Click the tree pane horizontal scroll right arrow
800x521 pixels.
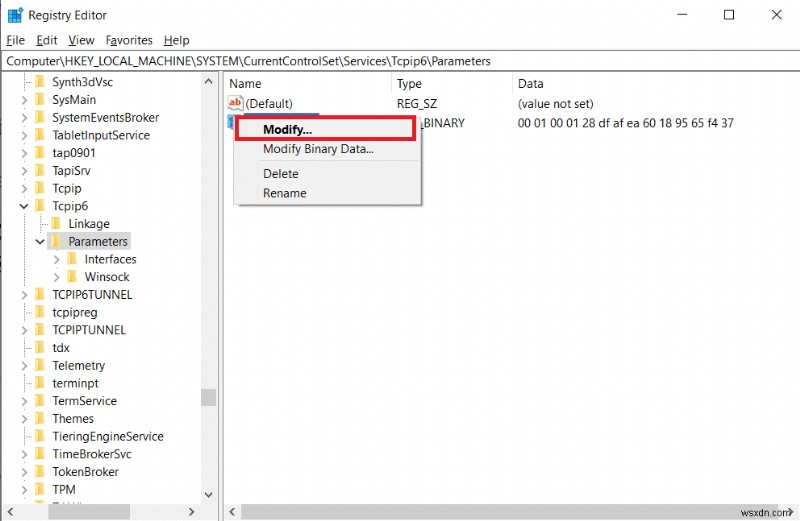(192, 511)
